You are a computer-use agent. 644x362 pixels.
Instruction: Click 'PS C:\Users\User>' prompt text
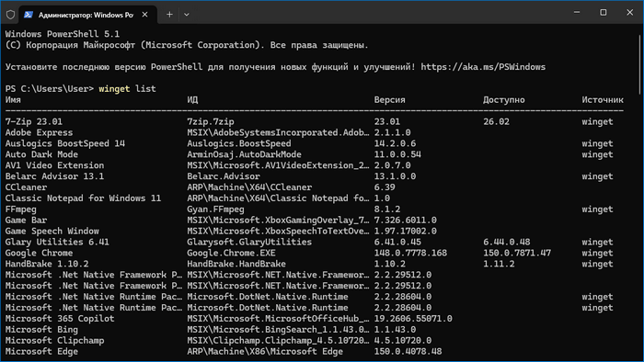(50, 88)
